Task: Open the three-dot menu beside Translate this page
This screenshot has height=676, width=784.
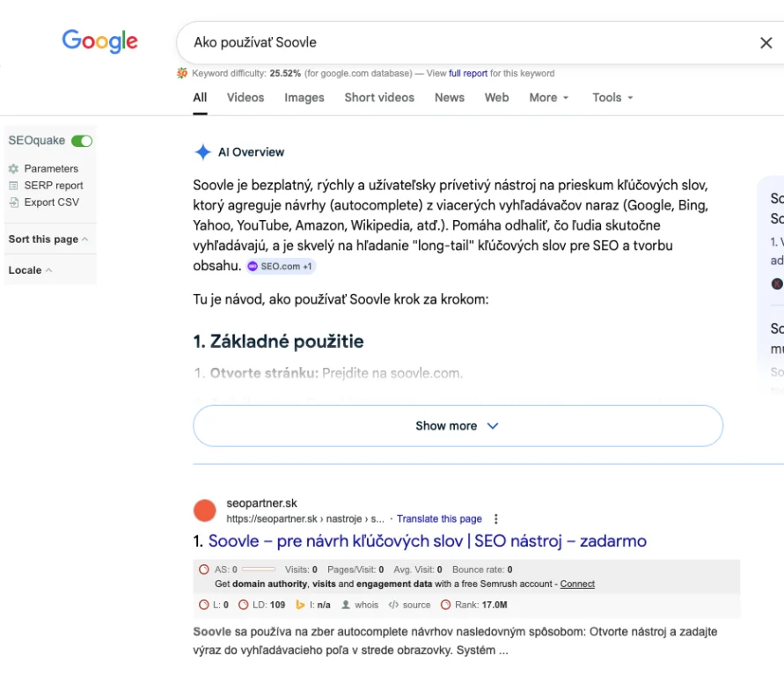Action: (x=495, y=519)
